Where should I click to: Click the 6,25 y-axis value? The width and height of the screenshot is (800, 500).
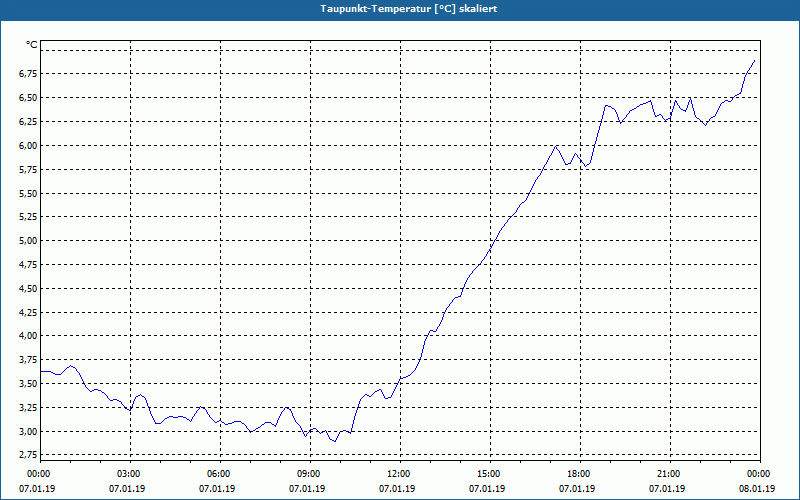(x=28, y=122)
